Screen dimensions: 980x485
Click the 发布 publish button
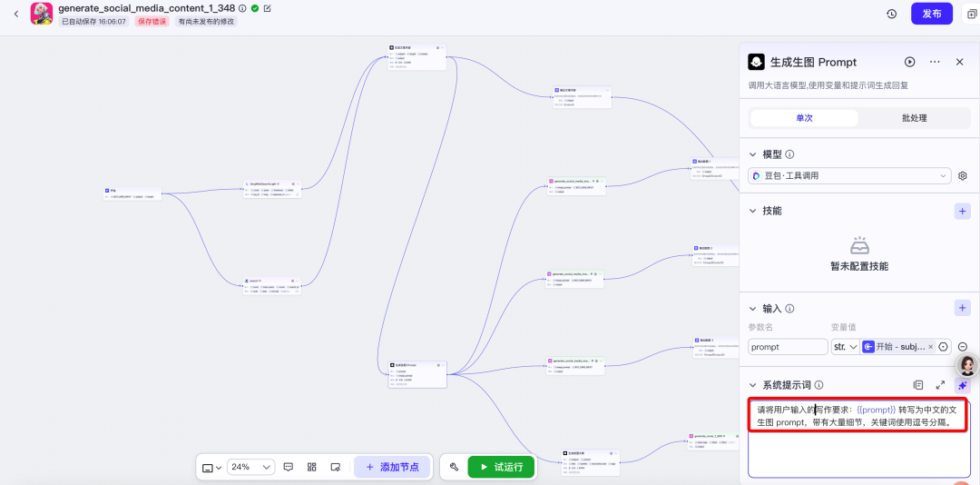[x=931, y=14]
